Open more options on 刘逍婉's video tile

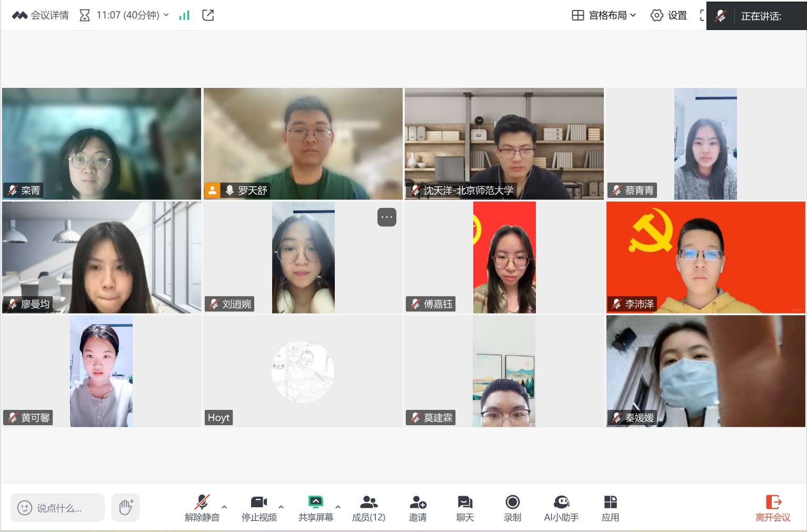tap(386, 217)
